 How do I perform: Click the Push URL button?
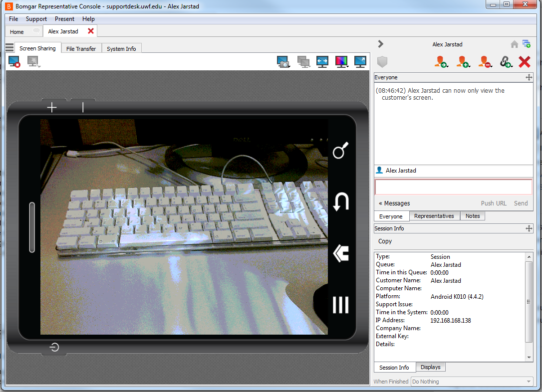pos(494,203)
